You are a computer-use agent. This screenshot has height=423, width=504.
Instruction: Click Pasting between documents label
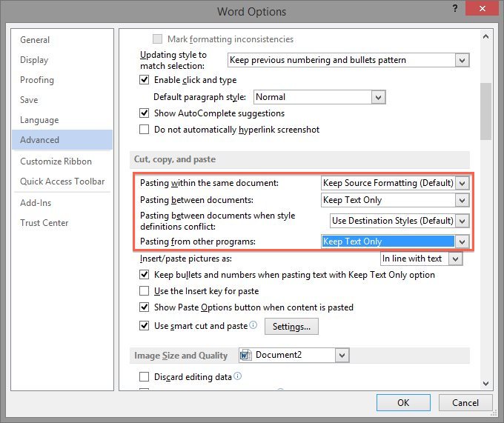click(x=196, y=200)
